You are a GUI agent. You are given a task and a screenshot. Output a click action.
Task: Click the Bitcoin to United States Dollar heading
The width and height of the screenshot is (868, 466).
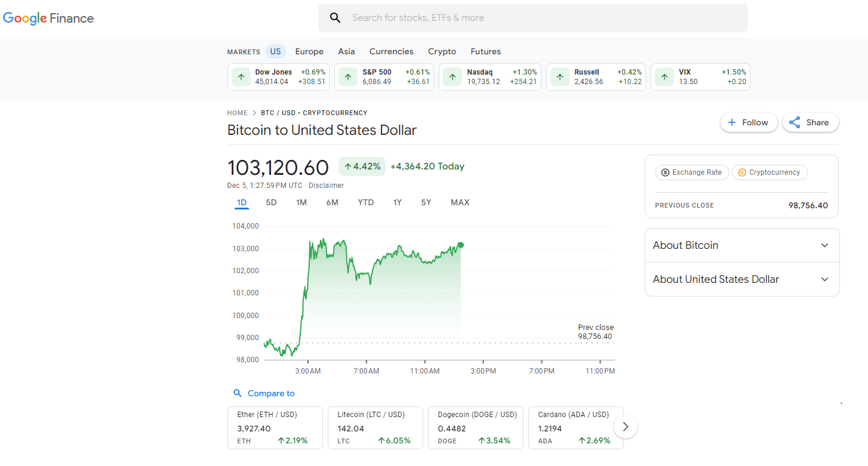[322, 130]
